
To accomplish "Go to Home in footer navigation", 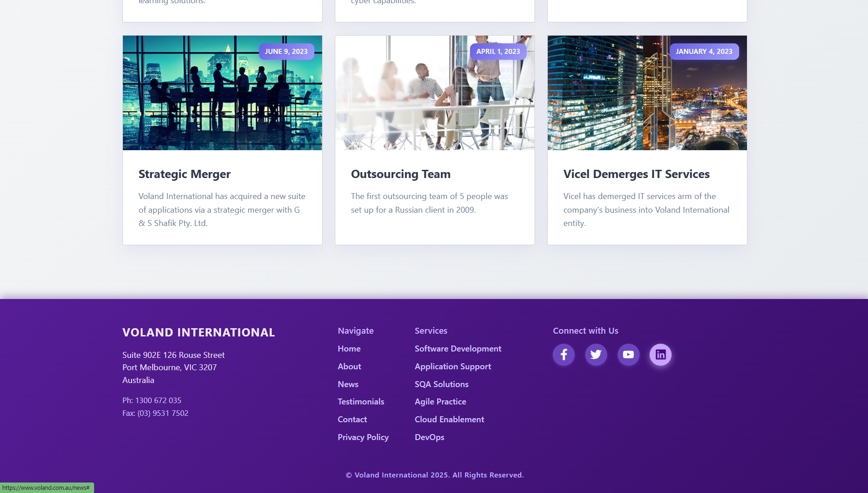I will tap(349, 349).
